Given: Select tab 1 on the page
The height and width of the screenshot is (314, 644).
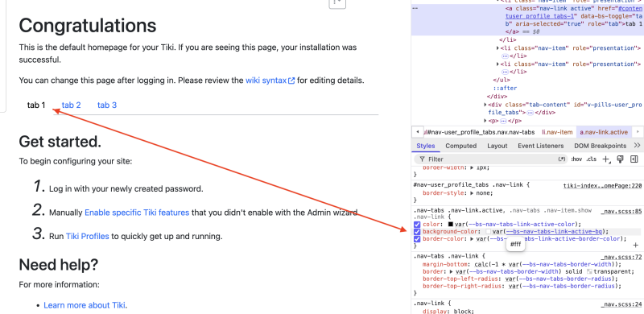Looking at the screenshot, I should pyautogui.click(x=36, y=105).
